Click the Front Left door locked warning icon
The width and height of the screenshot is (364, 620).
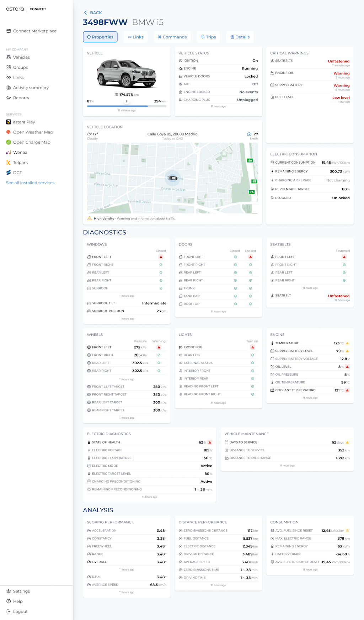coord(251,257)
